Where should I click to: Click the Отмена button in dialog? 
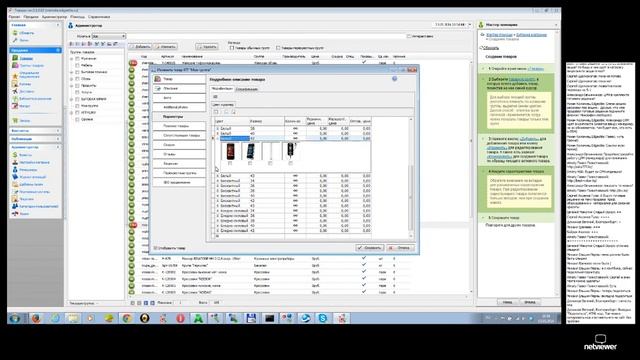(400, 248)
